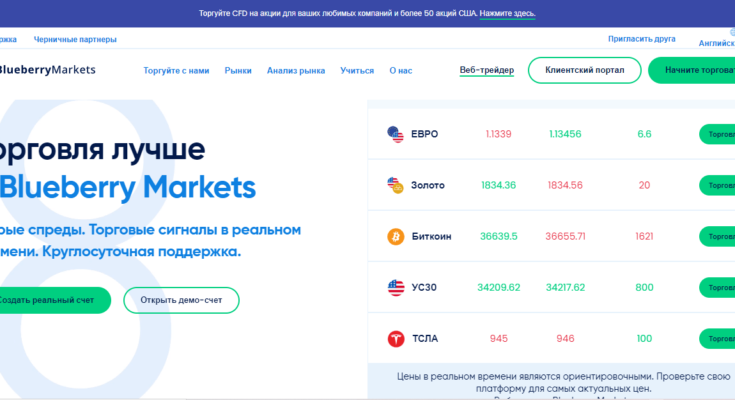Click the 'Нажмите здесь' banner link

click(x=507, y=14)
